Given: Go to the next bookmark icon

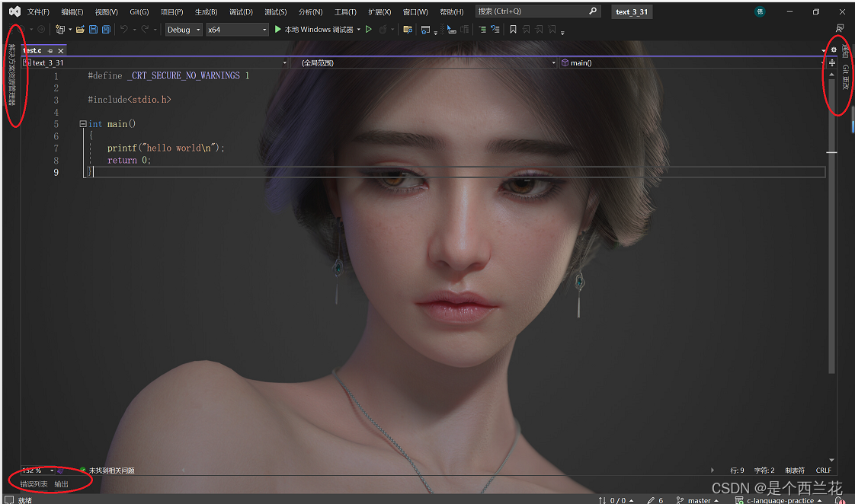Looking at the screenshot, I should pyautogui.click(x=540, y=30).
